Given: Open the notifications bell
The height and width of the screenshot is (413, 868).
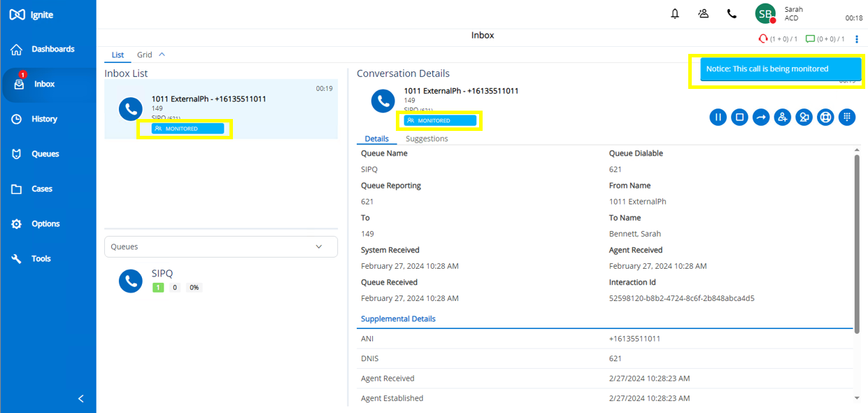Looking at the screenshot, I should tap(675, 14).
